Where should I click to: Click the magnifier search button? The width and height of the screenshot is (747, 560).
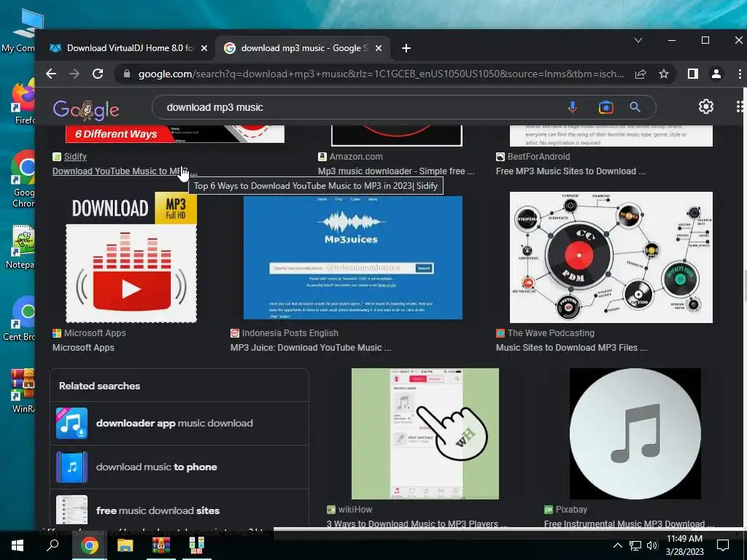635,107
